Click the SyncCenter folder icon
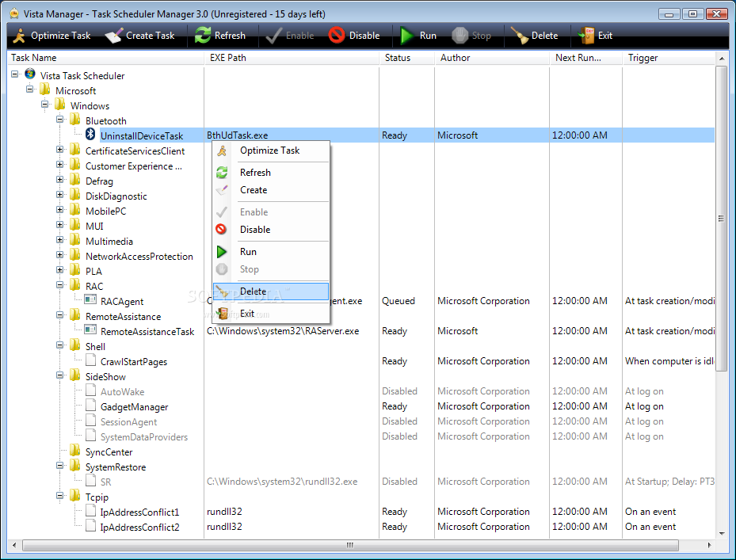Viewport: 736px width, 560px height. 75,451
